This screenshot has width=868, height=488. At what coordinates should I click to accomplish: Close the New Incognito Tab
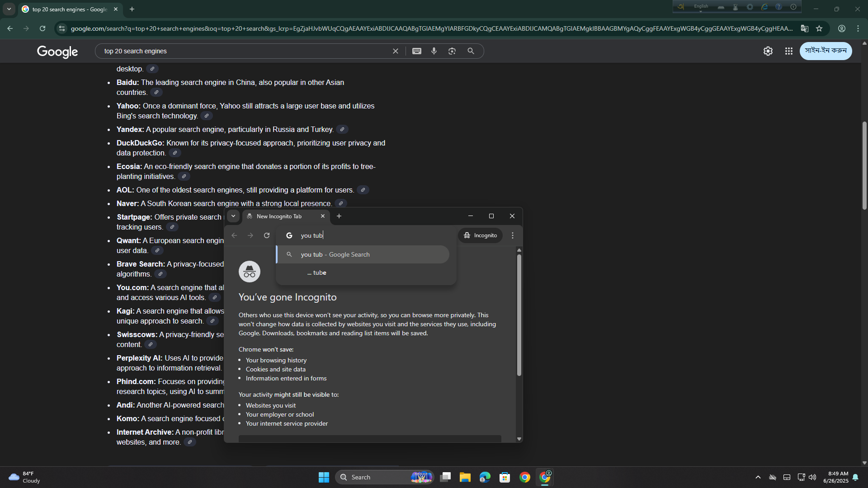[323, 216]
